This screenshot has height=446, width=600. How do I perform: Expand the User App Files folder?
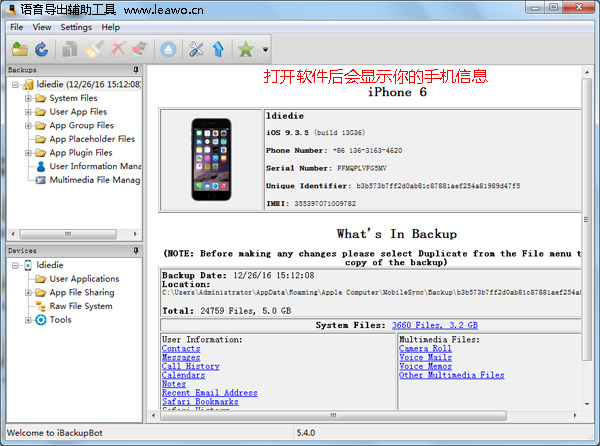point(28,112)
